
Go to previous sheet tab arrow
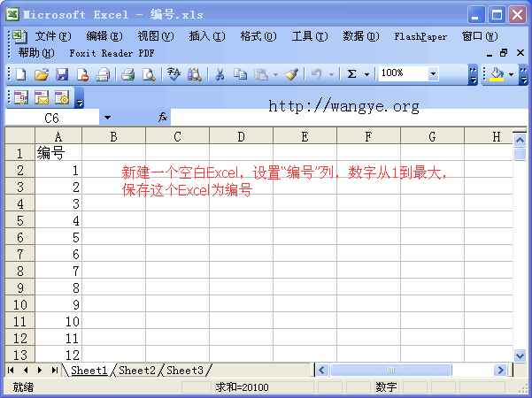[x=26, y=371]
